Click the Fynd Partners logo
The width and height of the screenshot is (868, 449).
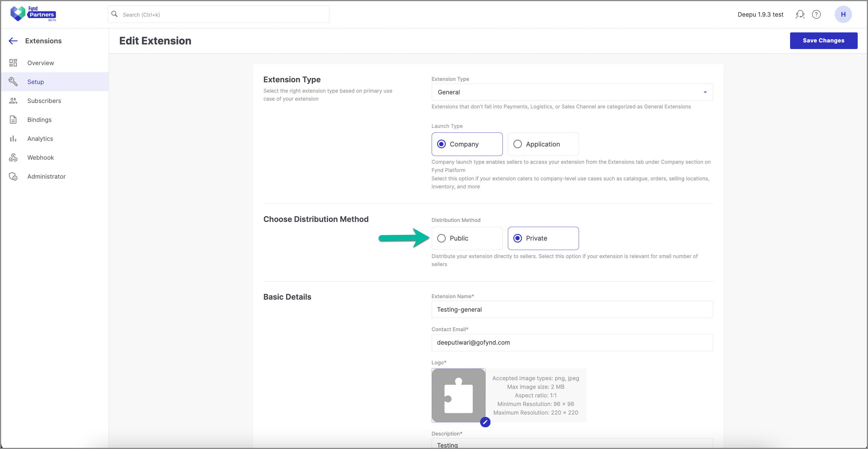point(33,14)
